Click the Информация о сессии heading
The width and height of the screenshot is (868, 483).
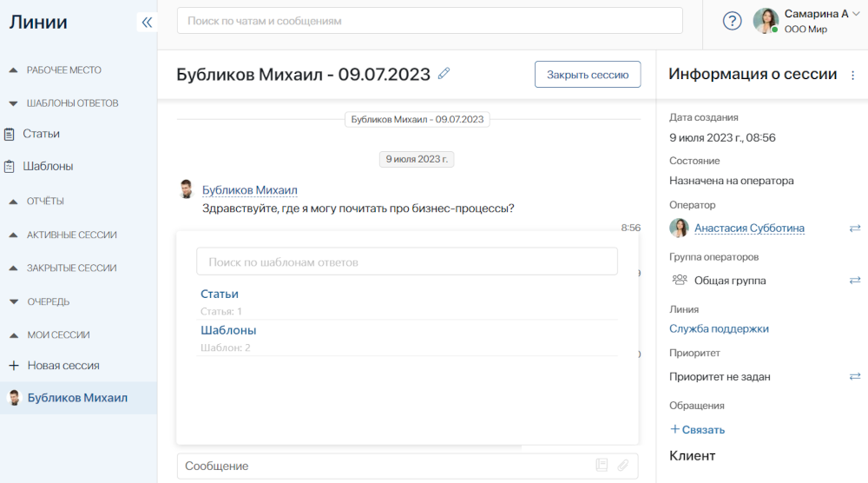coord(753,74)
